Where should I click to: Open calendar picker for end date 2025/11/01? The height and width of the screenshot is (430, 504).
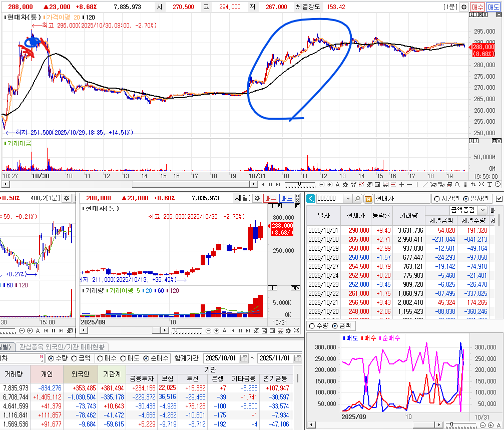[298, 358]
